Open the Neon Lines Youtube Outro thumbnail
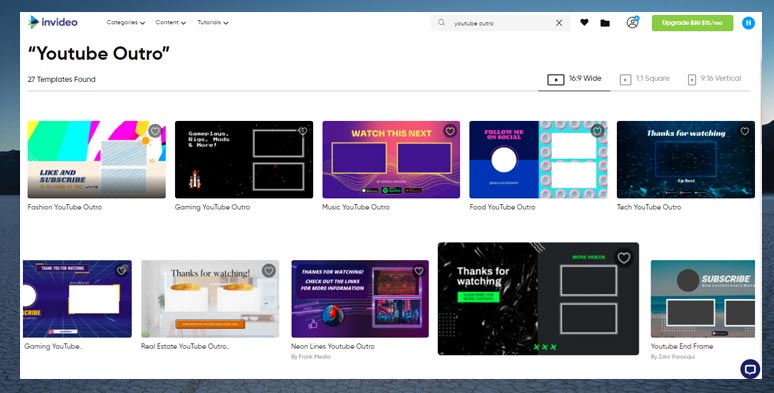Viewport: 774px width, 393px height. (x=360, y=299)
